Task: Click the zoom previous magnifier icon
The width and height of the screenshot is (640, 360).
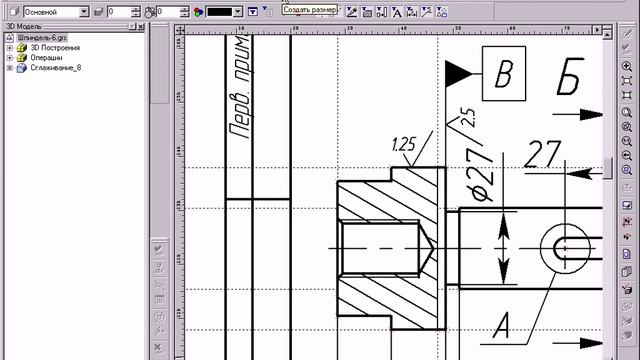Action: point(627,127)
